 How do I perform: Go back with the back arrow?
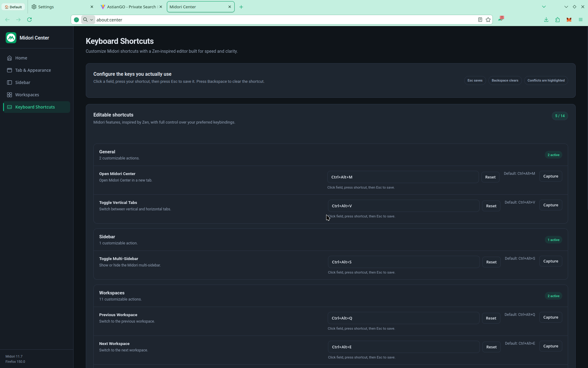coord(7,20)
